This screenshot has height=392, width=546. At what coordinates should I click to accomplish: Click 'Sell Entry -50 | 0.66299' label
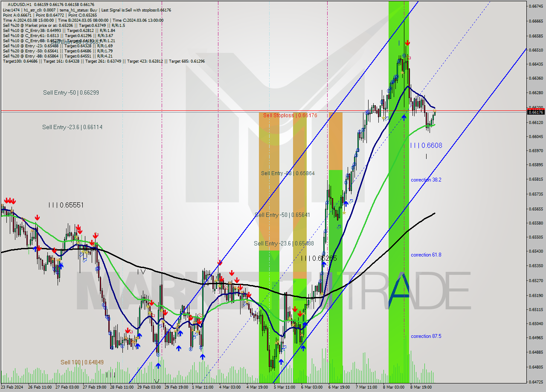click(71, 92)
